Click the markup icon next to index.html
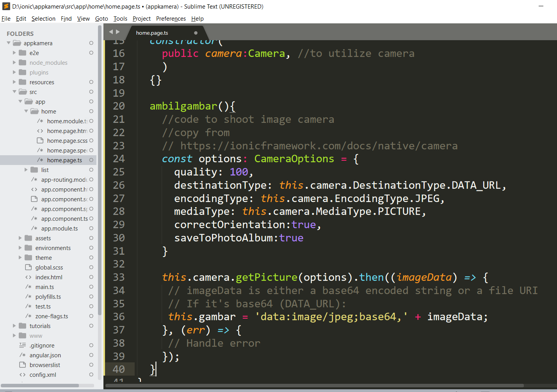The height and width of the screenshot is (392, 557). tap(28, 277)
